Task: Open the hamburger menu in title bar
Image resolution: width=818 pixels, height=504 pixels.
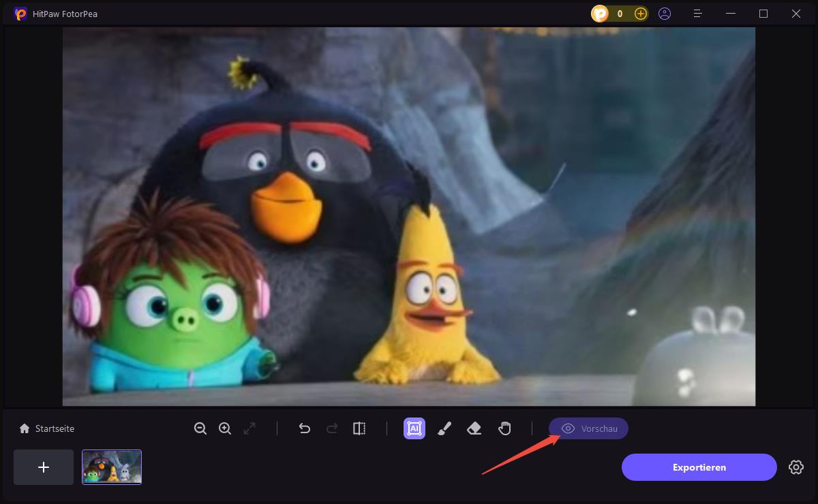Action: 697,14
